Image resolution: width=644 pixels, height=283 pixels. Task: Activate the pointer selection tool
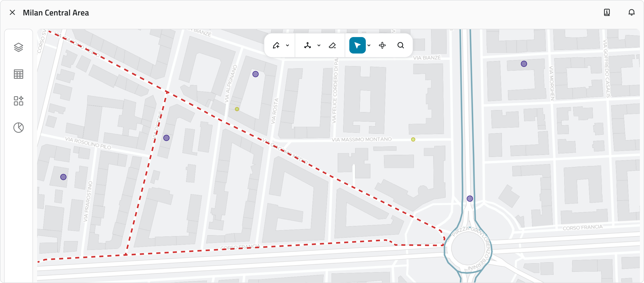pos(357,46)
